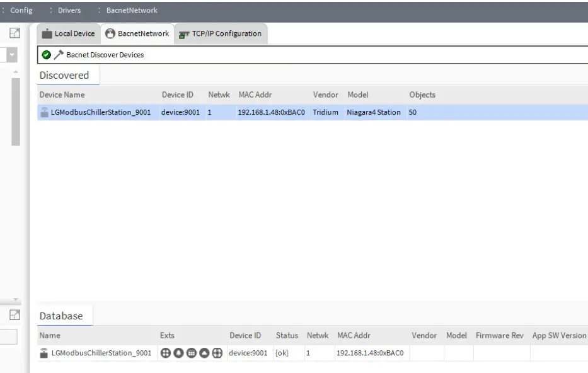Sort Discovered by Device Name column

62,95
